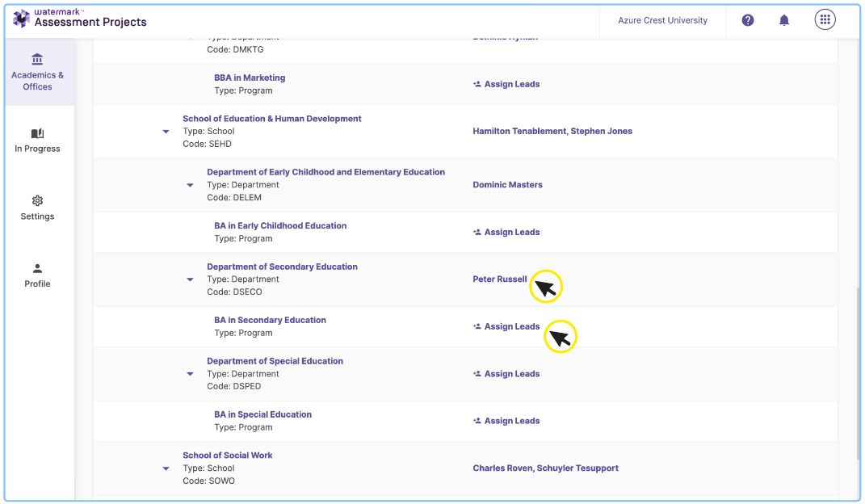The image size is (865, 504).
Task: Click lead Dominic Masters
Action: pyautogui.click(x=507, y=185)
